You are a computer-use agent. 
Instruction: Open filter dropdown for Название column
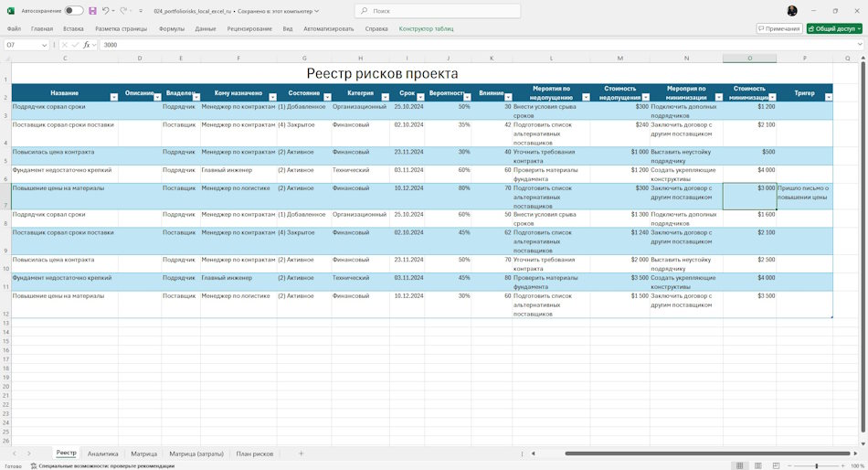click(x=114, y=97)
